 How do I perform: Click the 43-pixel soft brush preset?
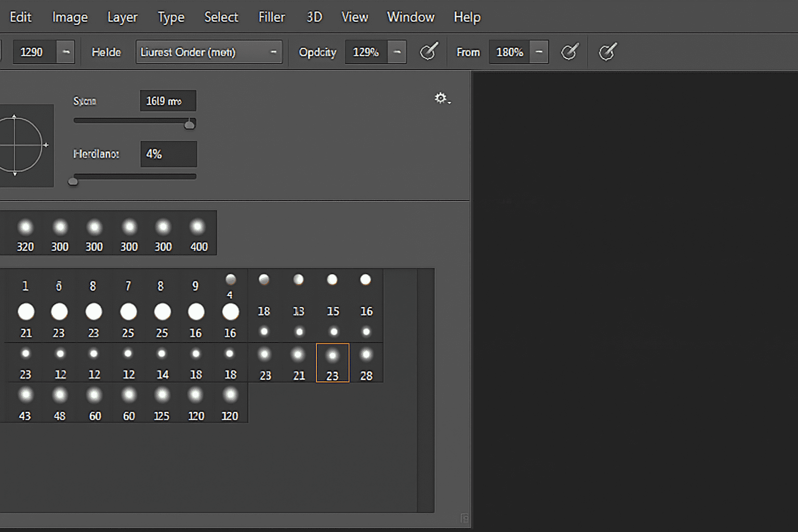point(25,396)
